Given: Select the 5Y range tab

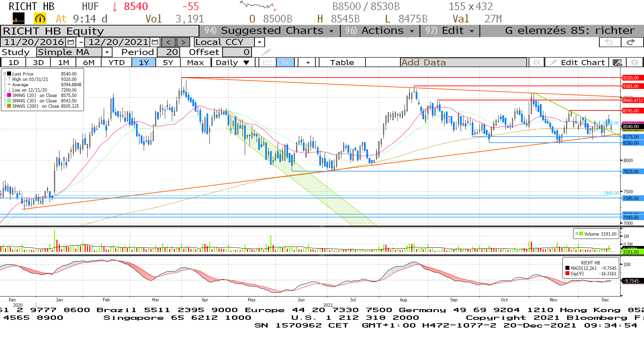Looking at the screenshot, I should pyautogui.click(x=168, y=62).
